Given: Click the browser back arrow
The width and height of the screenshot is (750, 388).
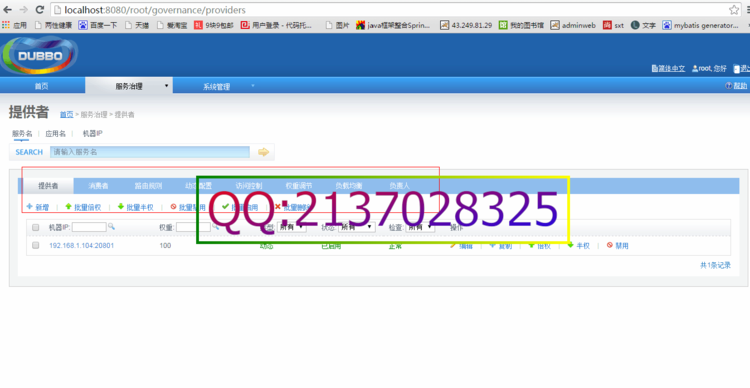Looking at the screenshot, I should pyautogui.click(x=8, y=10).
